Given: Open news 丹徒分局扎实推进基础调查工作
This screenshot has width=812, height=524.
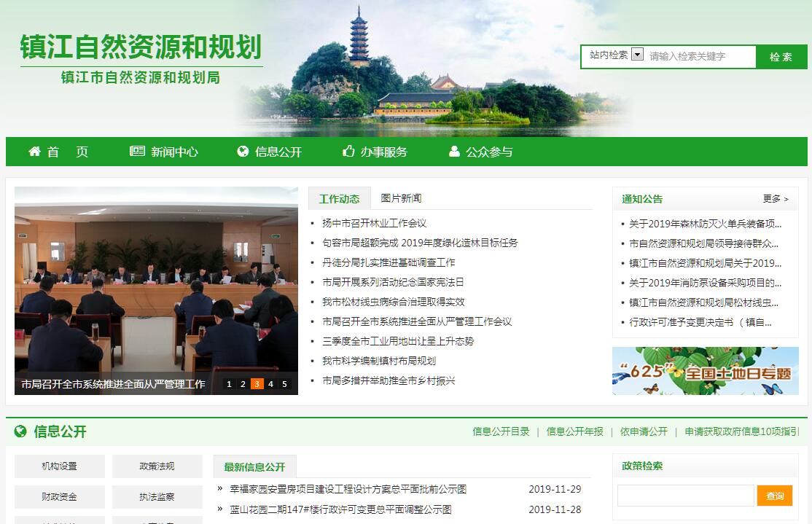Looking at the screenshot, I should (389, 262).
